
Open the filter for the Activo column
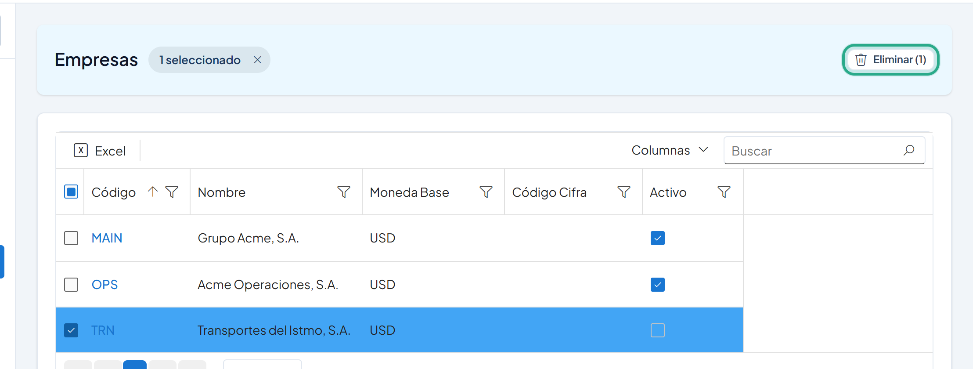724,192
